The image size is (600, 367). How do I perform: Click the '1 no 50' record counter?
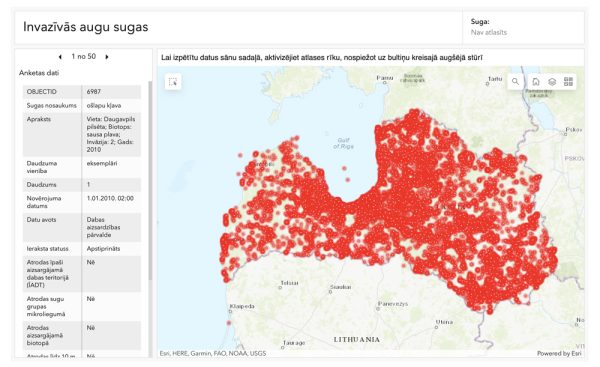coord(83,57)
